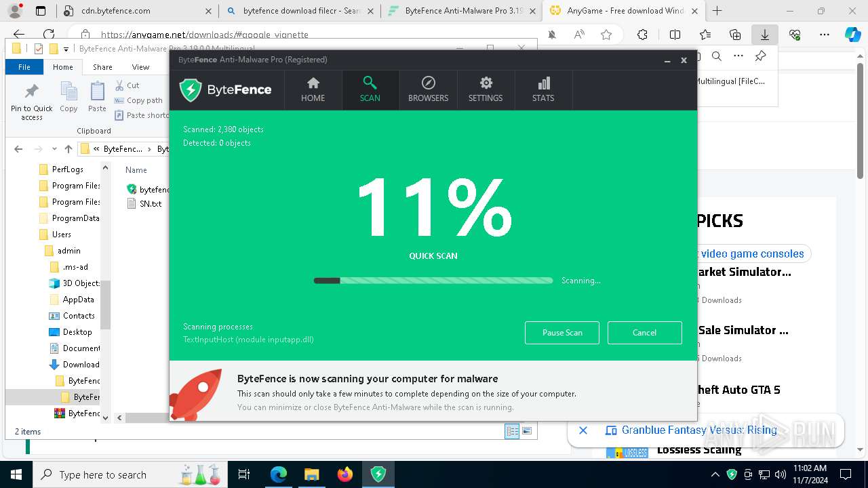The height and width of the screenshot is (488, 868).
Task: Minimize the ByteFence window
Action: [667, 60]
